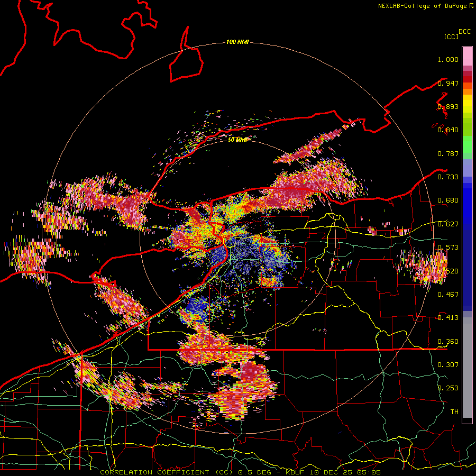Click the CORRELATION COEFFICIENT (CC) caption text
Viewport: 476px width, 476px height.
(167, 472)
